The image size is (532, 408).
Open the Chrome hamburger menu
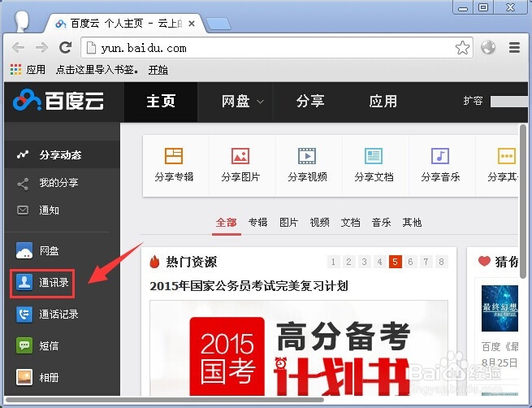pyautogui.click(x=514, y=48)
